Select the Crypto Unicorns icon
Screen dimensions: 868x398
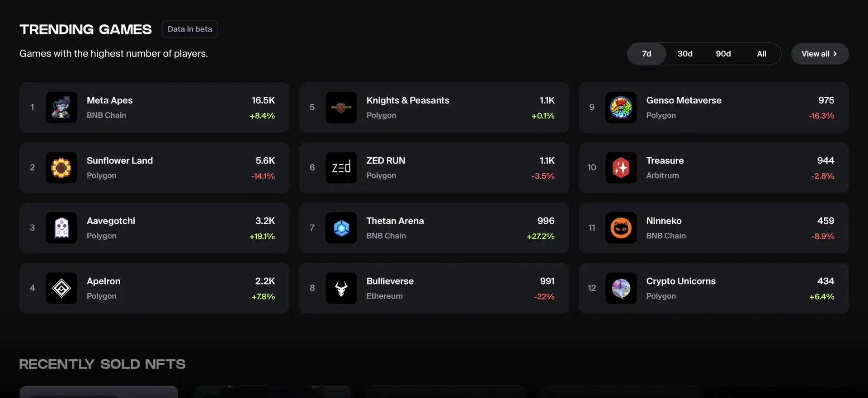621,288
